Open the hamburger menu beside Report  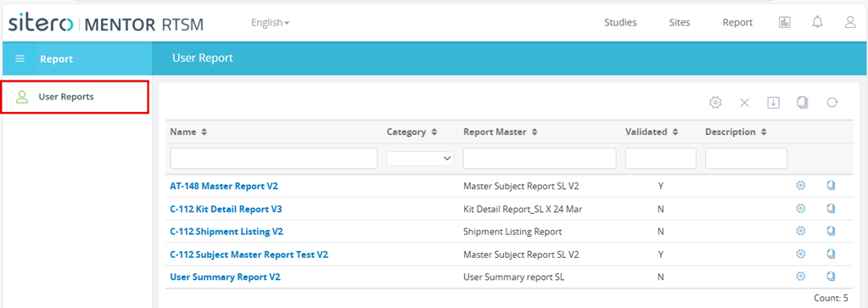[x=20, y=59]
